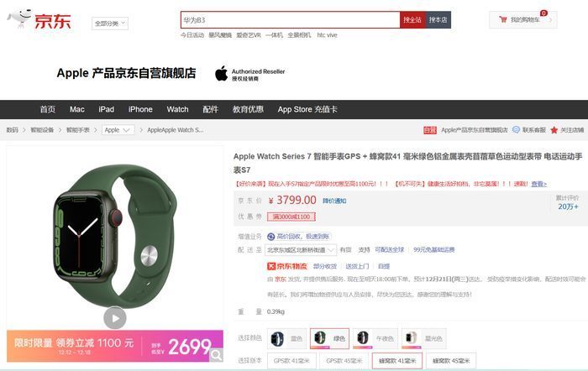Click the price drop notification link

[x=334, y=201]
